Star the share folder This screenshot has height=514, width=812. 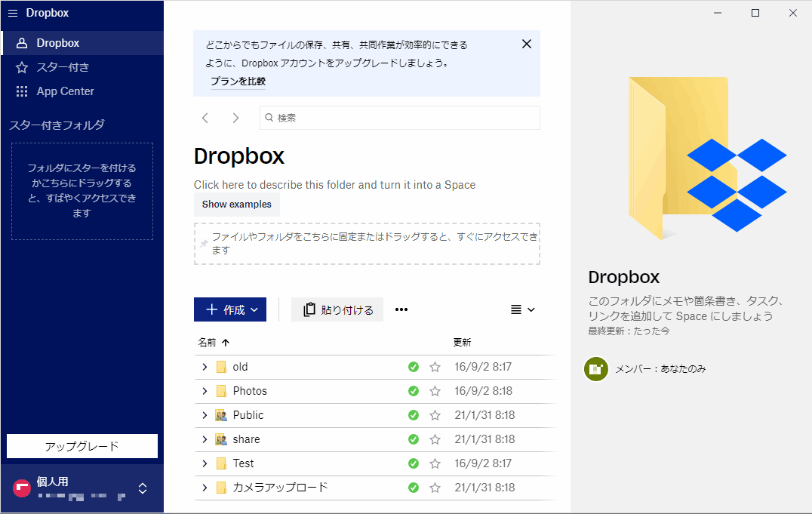pyautogui.click(x=435, y=439)
